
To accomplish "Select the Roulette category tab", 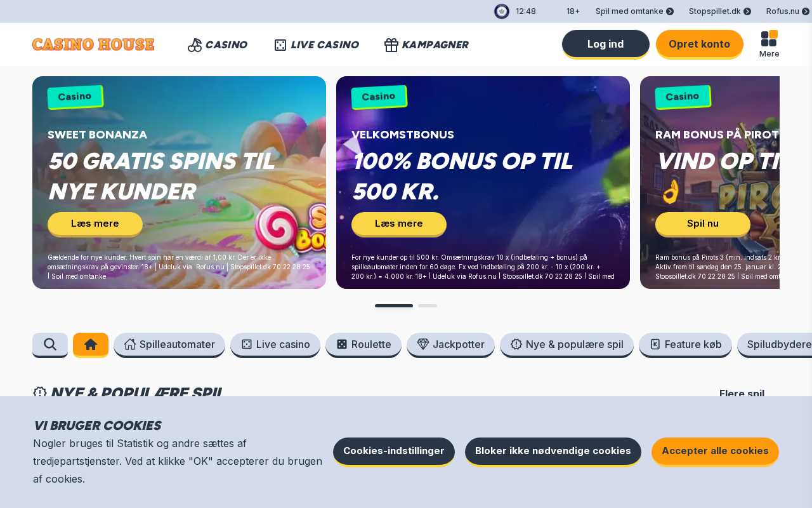I will (x=363, y=344).
